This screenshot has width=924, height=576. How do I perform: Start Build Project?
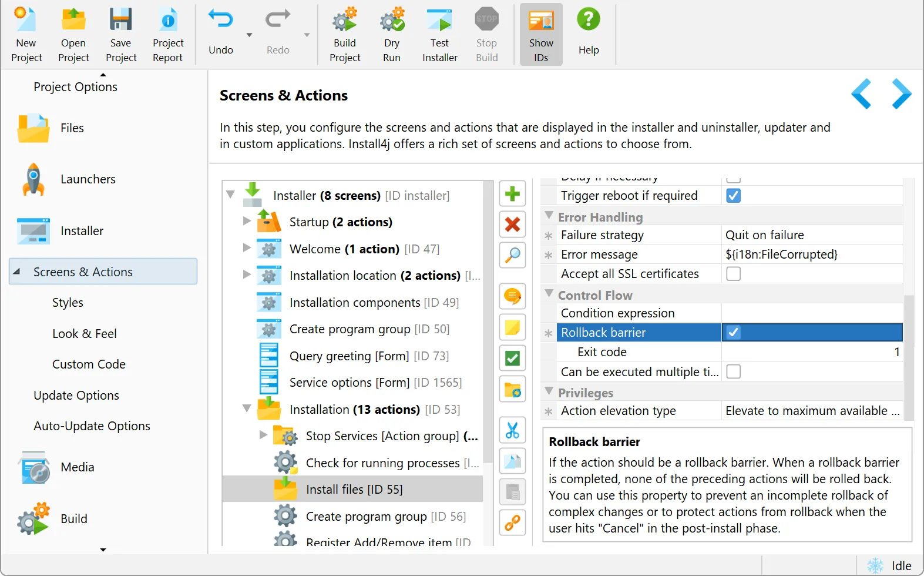(x=345, y=34)
